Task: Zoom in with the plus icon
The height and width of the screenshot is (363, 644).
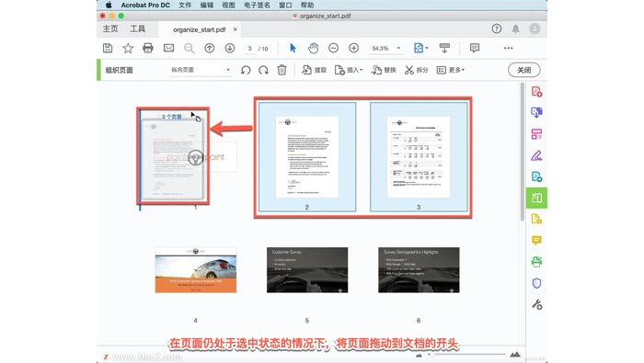Action: point(353,48)
